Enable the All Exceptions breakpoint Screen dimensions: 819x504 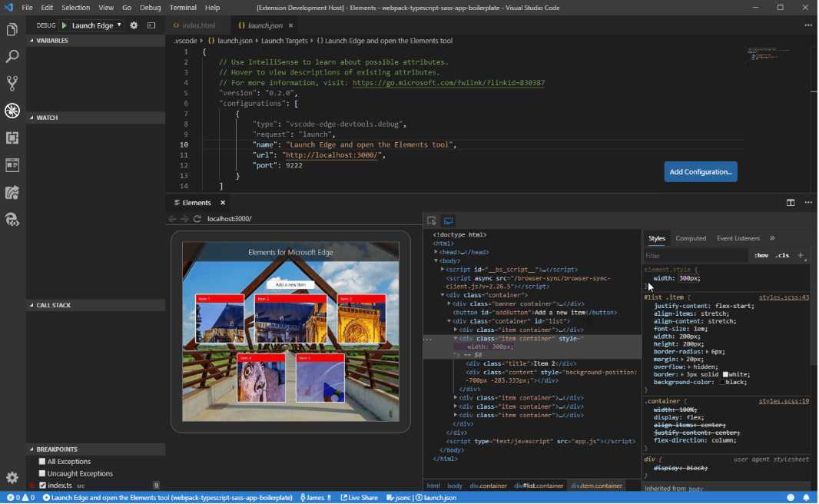pos(42,462)
